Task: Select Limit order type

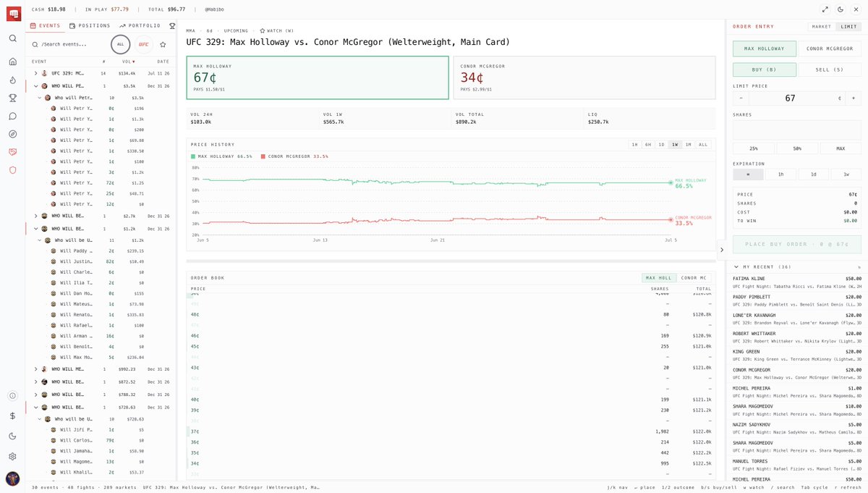Action: click(848, 27)
